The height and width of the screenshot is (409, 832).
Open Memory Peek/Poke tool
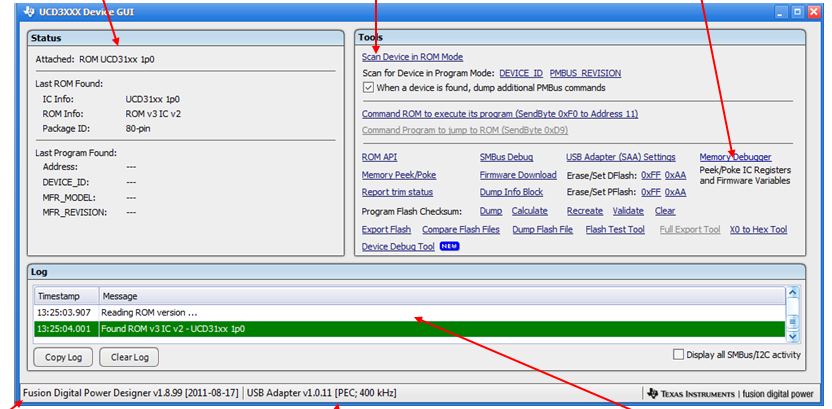click(399, 175)
